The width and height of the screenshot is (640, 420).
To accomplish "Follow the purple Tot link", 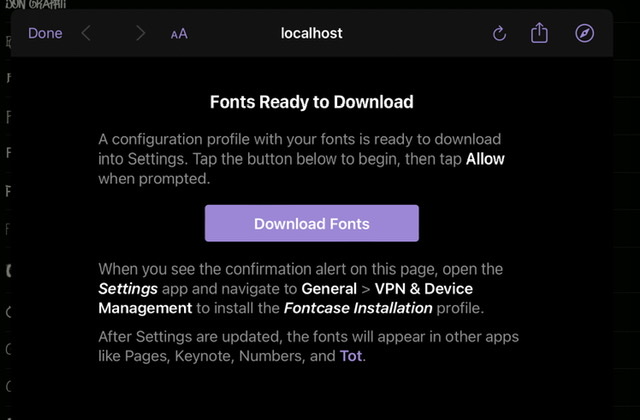I will coord(353,356).
